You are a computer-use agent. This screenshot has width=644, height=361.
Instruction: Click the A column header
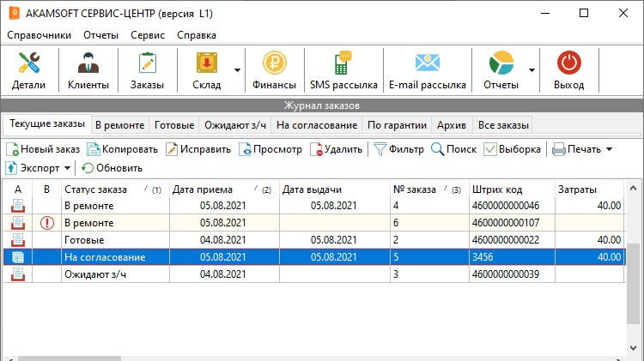coord(18,190)
